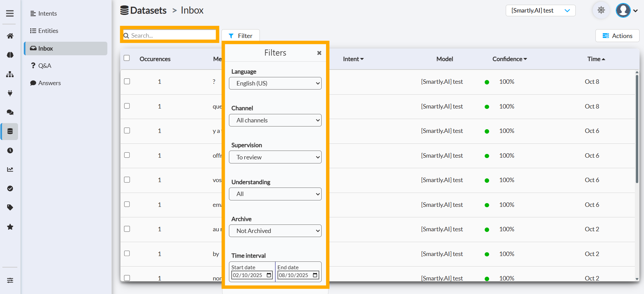The width and height of the screenshot is (644, 294).
Task: Toggle the select-all header checkbox
Action: [127, 58]
